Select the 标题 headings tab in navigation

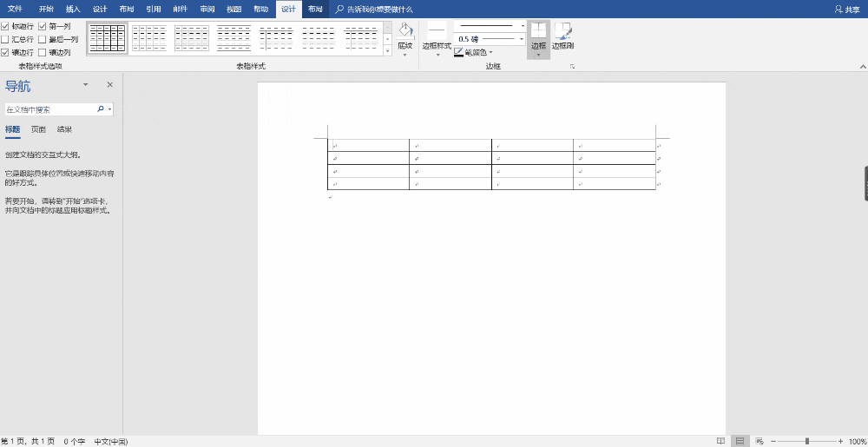point(13,129)
